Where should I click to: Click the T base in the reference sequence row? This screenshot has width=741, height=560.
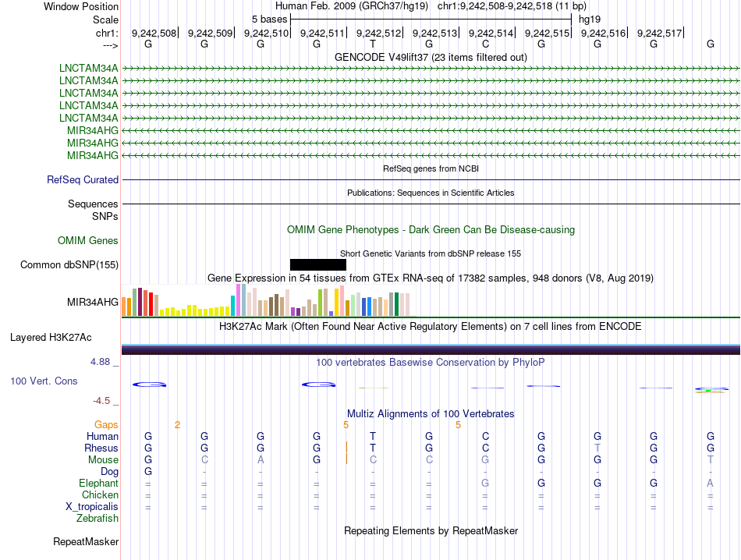coord(373,44)
